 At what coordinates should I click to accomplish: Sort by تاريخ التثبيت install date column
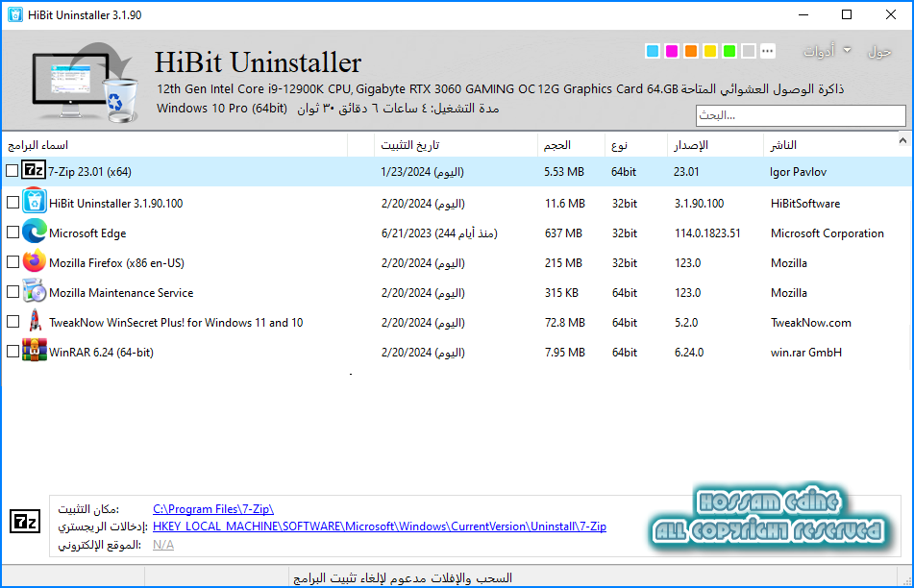click(456, 145)
